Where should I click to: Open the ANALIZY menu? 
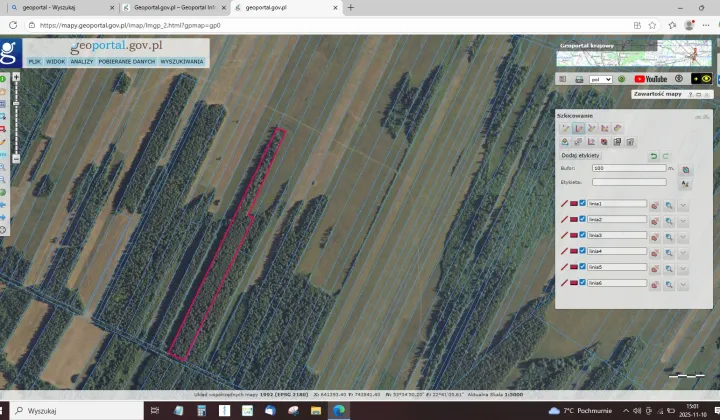pyautogui.click(x=82, y=62)
